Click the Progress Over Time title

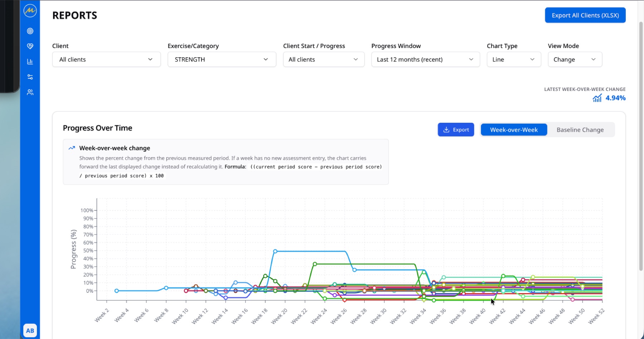click(x=98, y=128)
